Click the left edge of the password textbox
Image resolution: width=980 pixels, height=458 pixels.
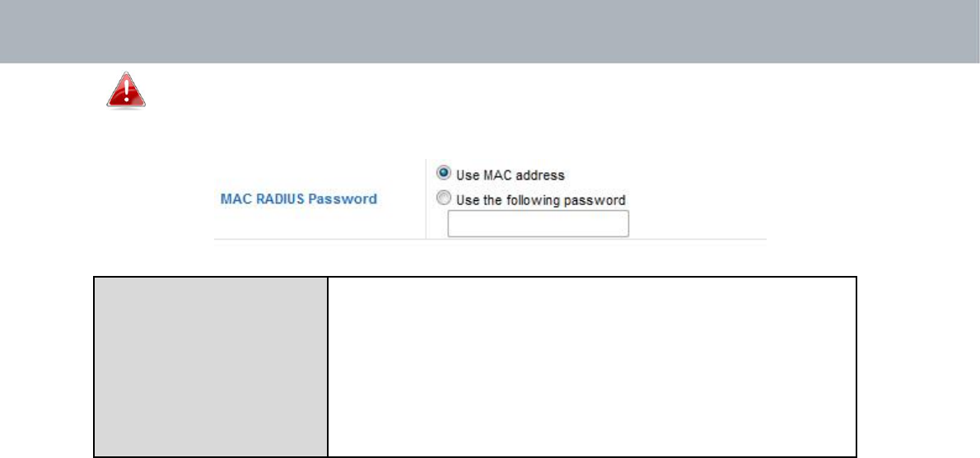point(450,224)
